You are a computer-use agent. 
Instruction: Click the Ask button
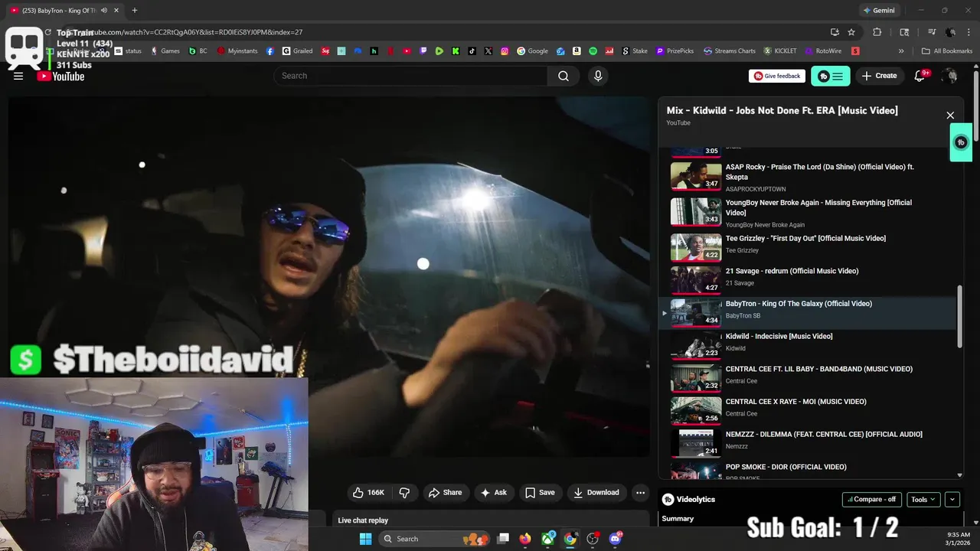pos(493,492)
